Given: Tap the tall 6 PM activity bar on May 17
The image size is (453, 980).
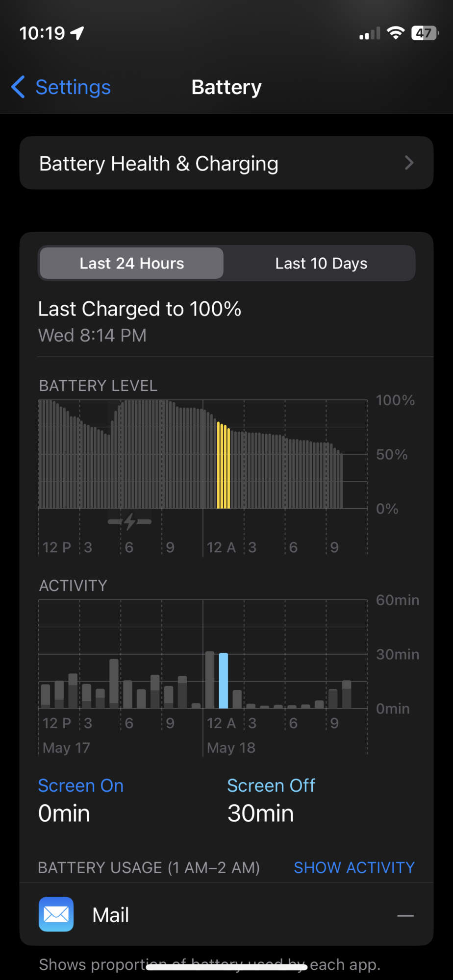Looking at the screenshot, I should (x=114, y=684).
